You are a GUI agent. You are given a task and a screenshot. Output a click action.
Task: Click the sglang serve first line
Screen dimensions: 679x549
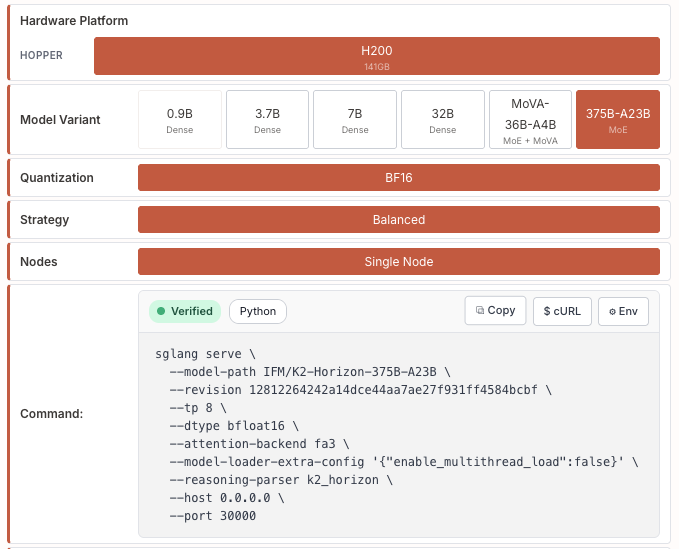205,354
